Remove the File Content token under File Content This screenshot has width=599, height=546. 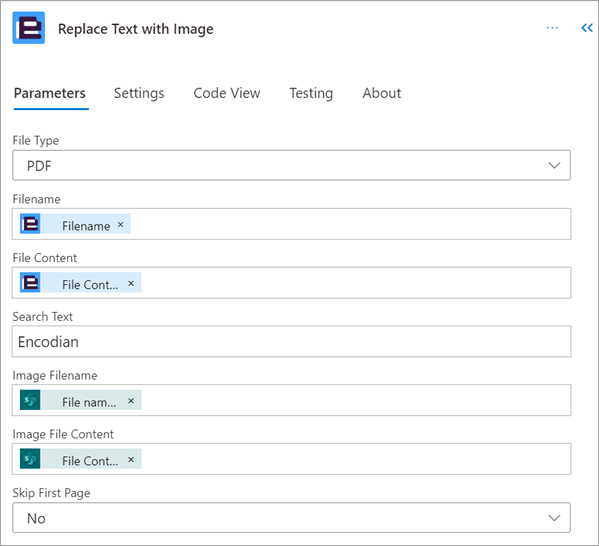[x=131, y=284]
